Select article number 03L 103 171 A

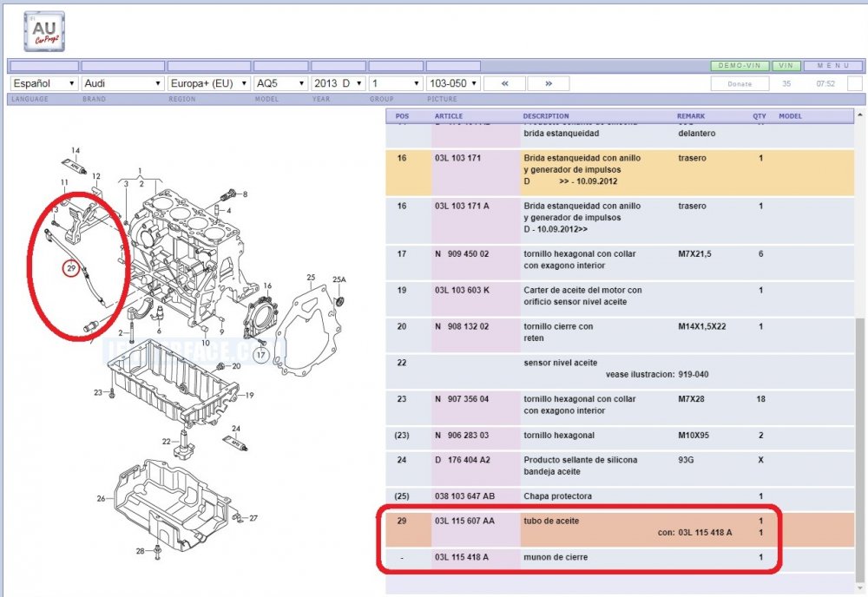462,207
